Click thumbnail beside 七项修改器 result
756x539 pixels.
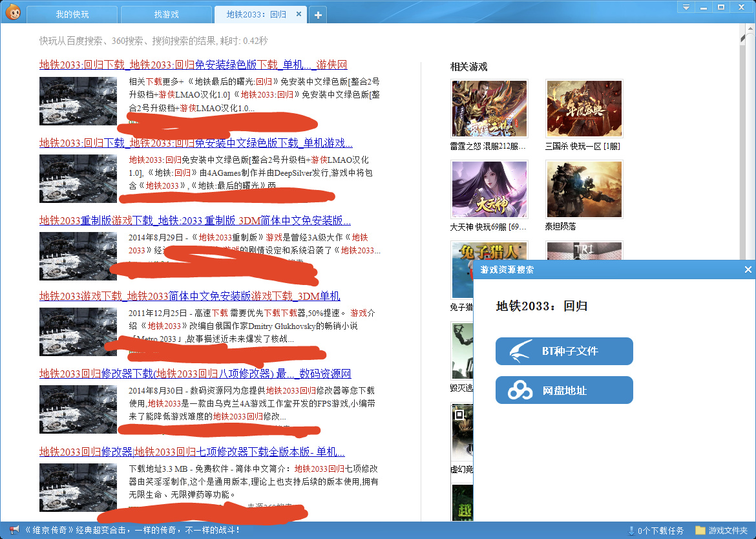click(x=78, y=487)
